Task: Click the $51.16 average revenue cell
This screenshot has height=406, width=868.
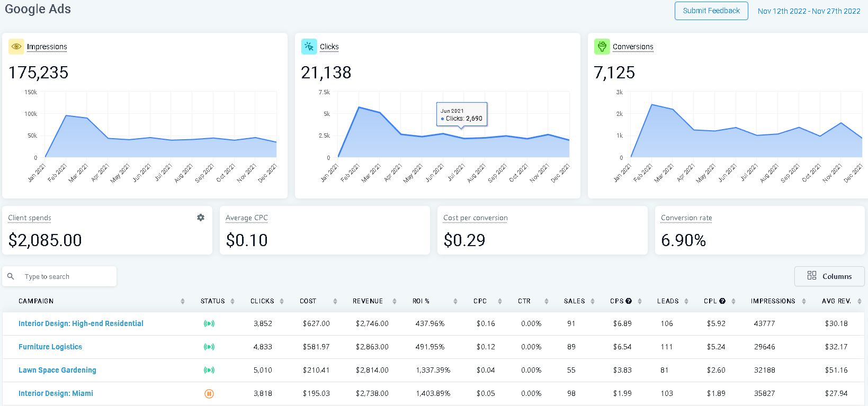Action: click(x=836, y=370)
